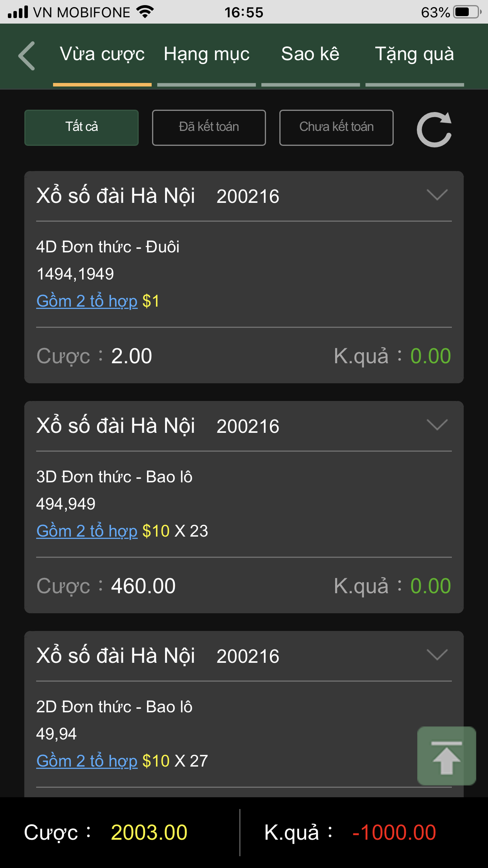Image resolution: width=488 pixels, height=868 pixels.
Task: Expand the 2D Đơn thức bet card
Action: [437, 655]
